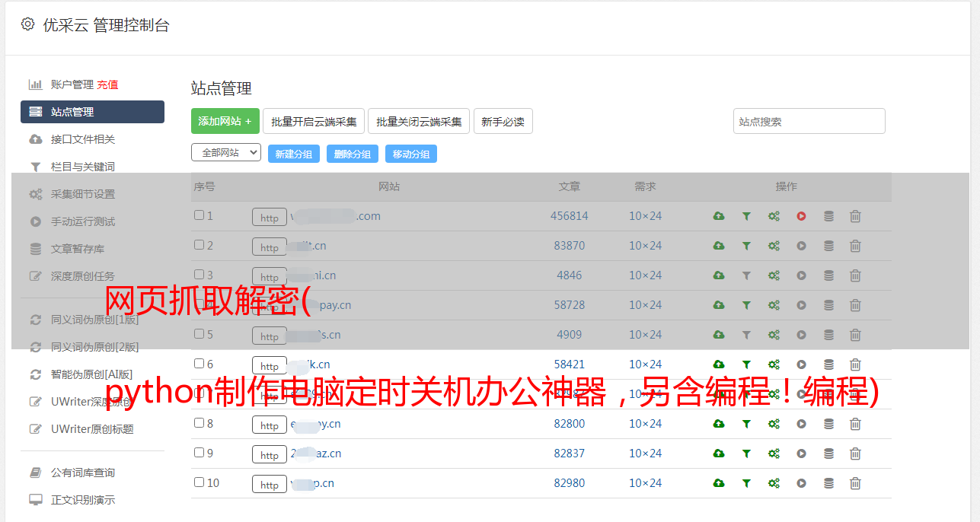Click the play icon in row 9
The height and width of the screenshot is (522, 980).
pyautogui.click(x=801, y=454)
